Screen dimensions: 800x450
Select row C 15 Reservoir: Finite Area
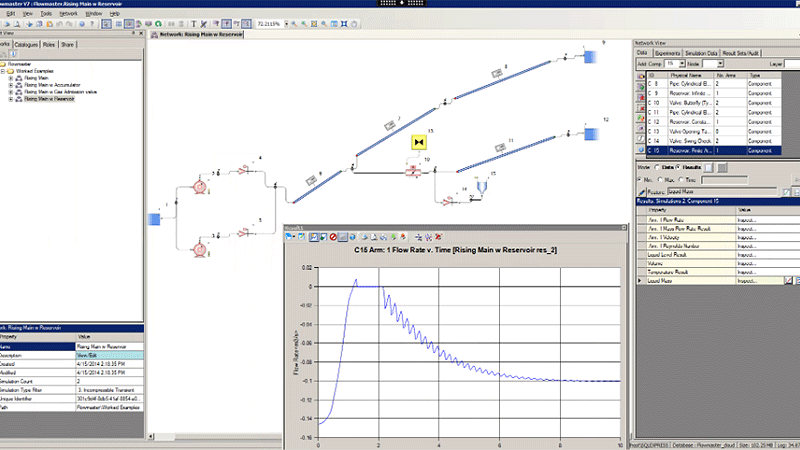pyautogui.click(x=714, y=151)
